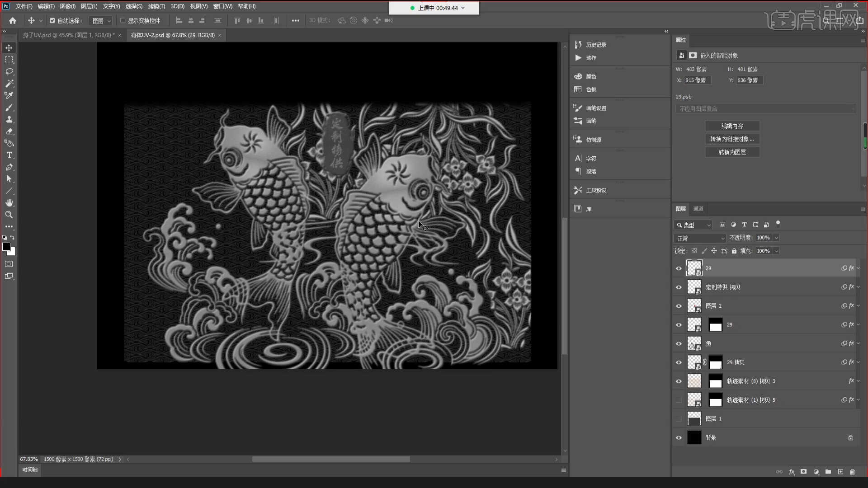Screen dimensions: 868x488
Task: Open the Brush Settings panel icon
Action: [x=578, y=108]
